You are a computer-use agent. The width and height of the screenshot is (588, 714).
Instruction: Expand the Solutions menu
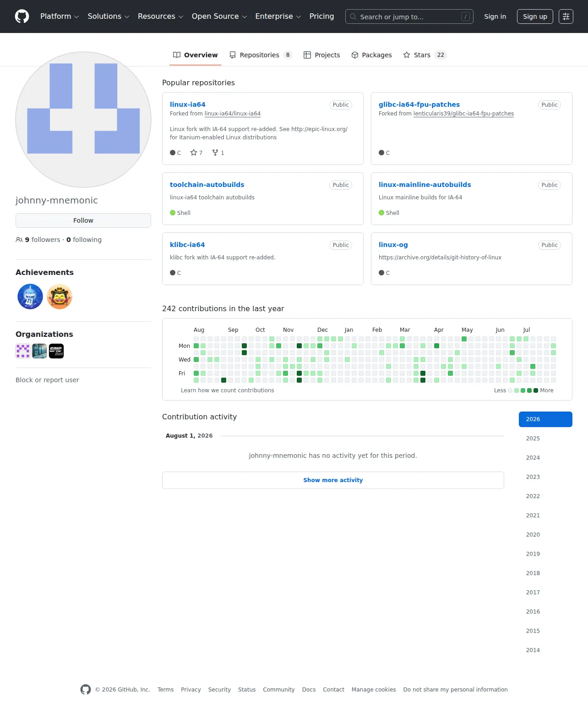point(109,16)
